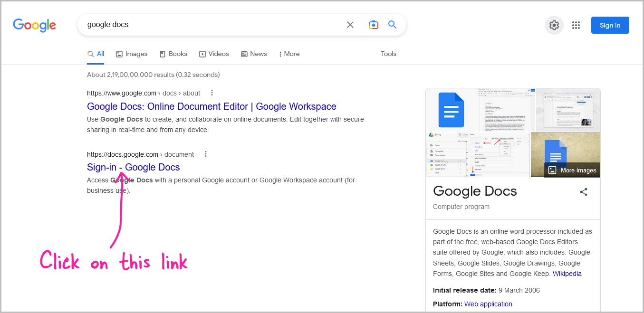The width and height of the screenshot is (644, 313).
Task: Expand the More search options menu
Action: pos(289,54)
